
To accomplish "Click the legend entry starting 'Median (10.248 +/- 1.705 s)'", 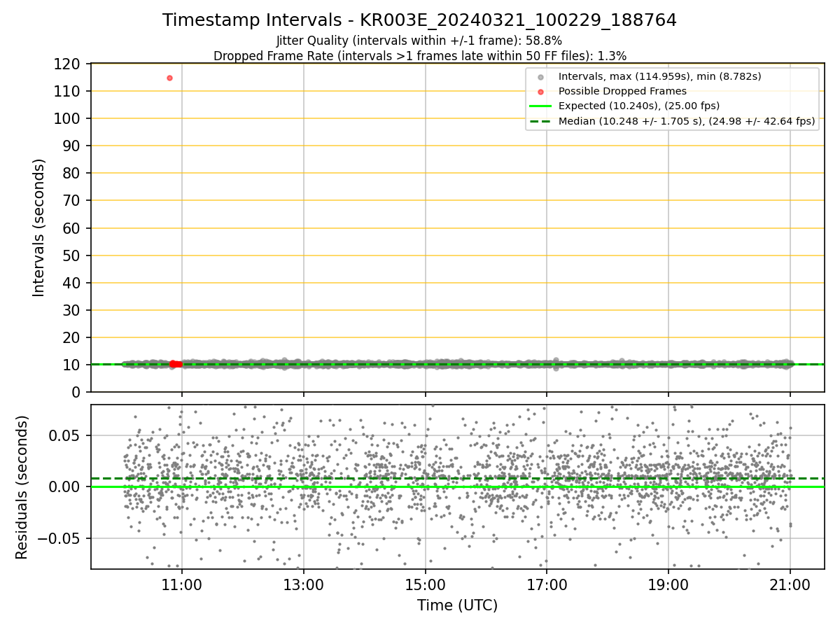I will [x=687, y=121].
